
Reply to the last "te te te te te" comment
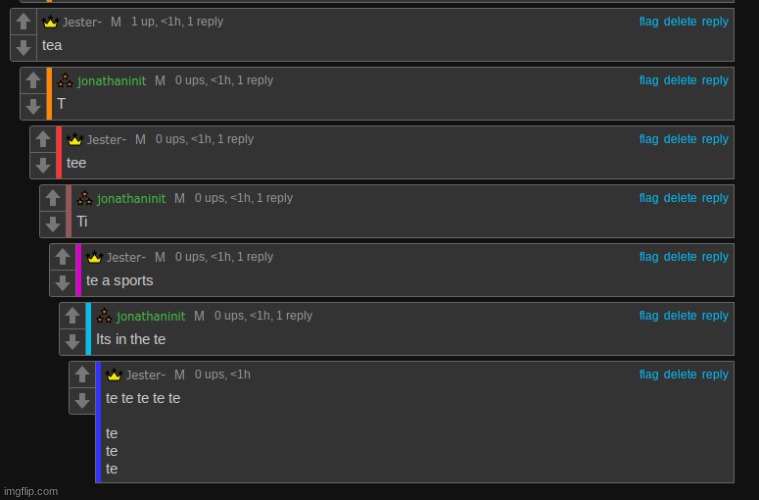pyautogui.click(x=715, y=375)
